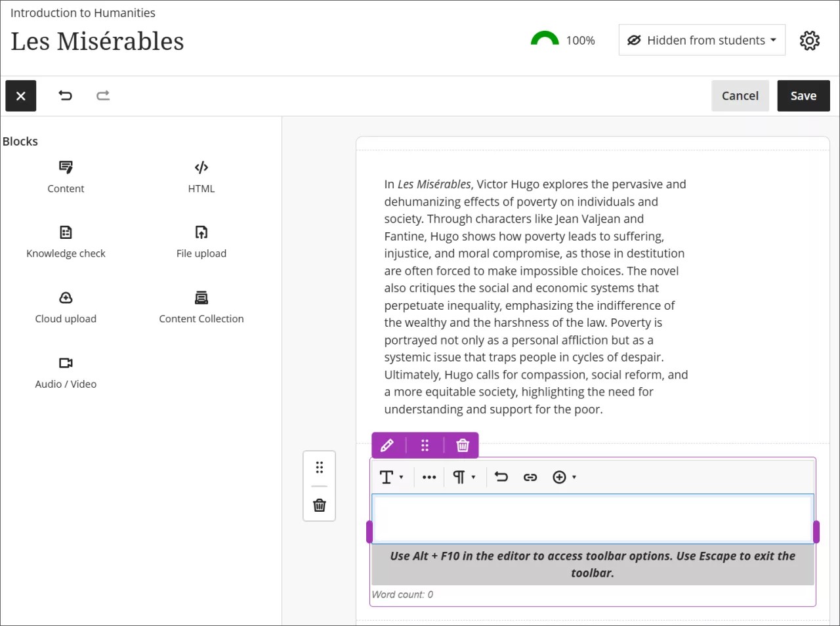840x626 pixels.
Task: Open the Cloud upload block option
Action: (x=66, y=307)
